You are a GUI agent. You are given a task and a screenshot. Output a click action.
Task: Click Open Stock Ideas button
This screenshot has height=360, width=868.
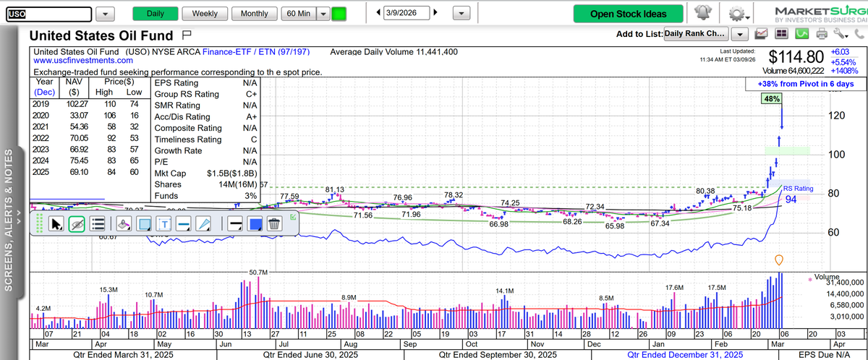tap(627, 13)
